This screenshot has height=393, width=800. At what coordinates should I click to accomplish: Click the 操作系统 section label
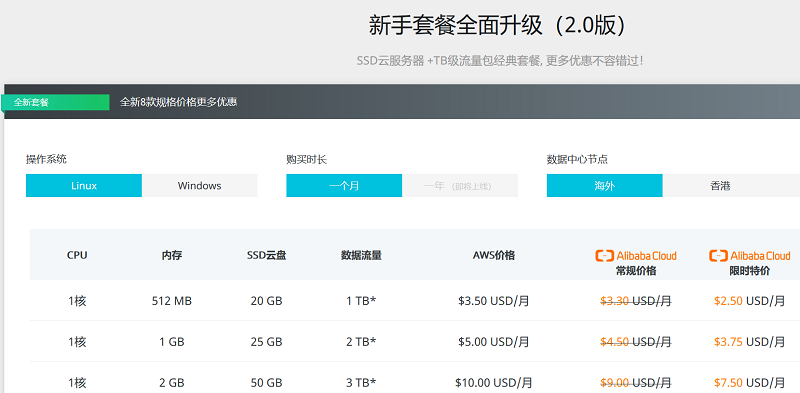pyautogui.click(x=46, y=159)
